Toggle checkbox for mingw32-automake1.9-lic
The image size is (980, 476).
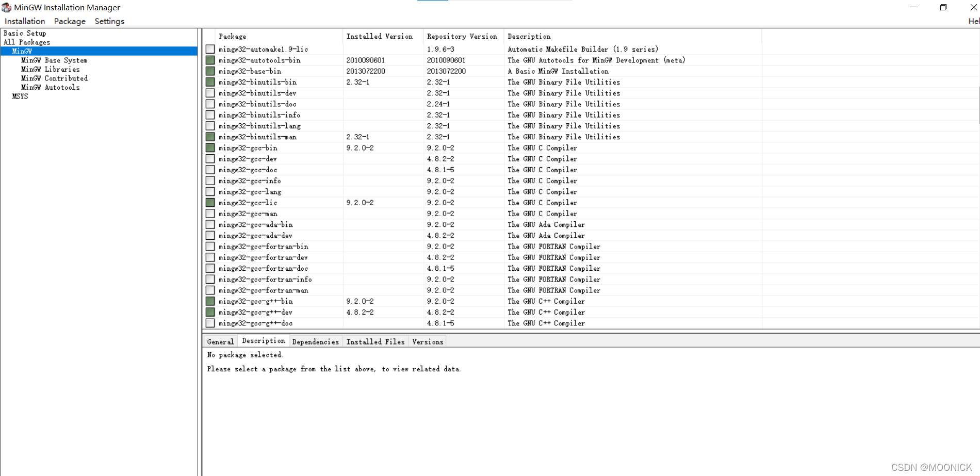coord(210,49)
